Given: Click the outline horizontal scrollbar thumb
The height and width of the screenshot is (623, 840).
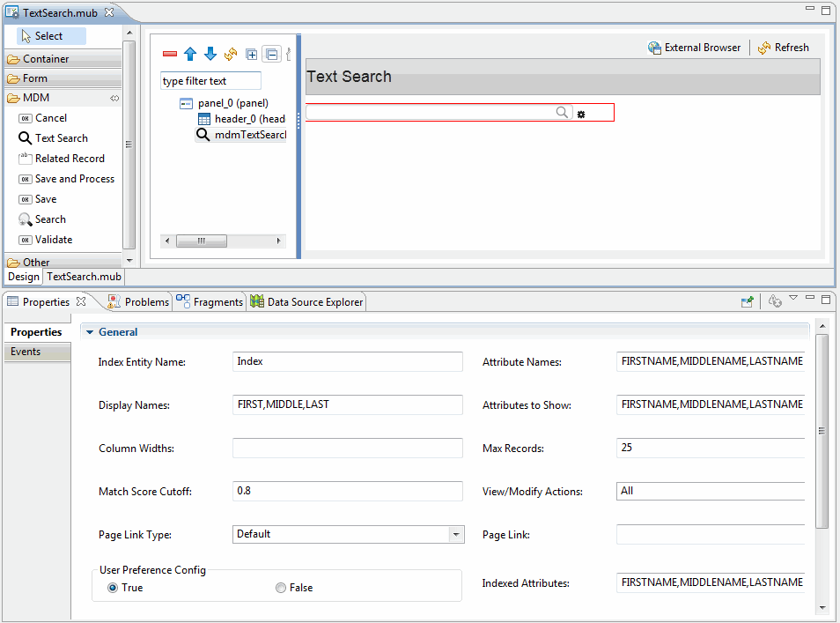Looking at the screenshot, I should [x=202, y=241].
